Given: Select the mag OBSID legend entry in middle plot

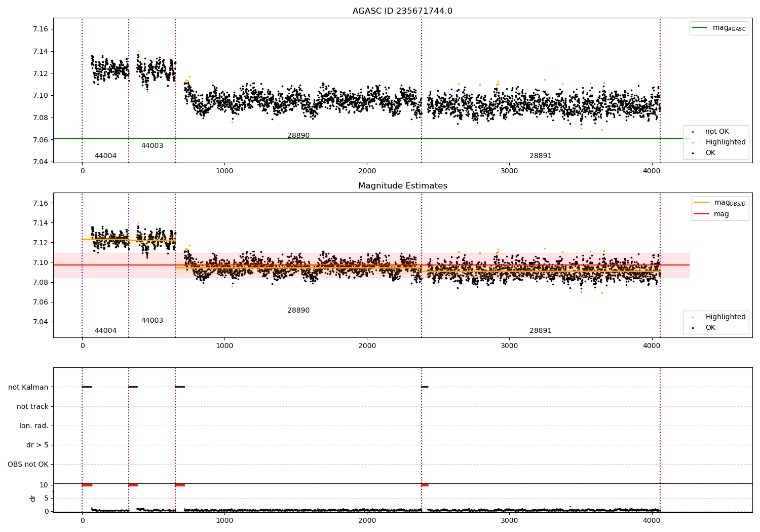Looking at the screenshot, I should coord(720,203).
